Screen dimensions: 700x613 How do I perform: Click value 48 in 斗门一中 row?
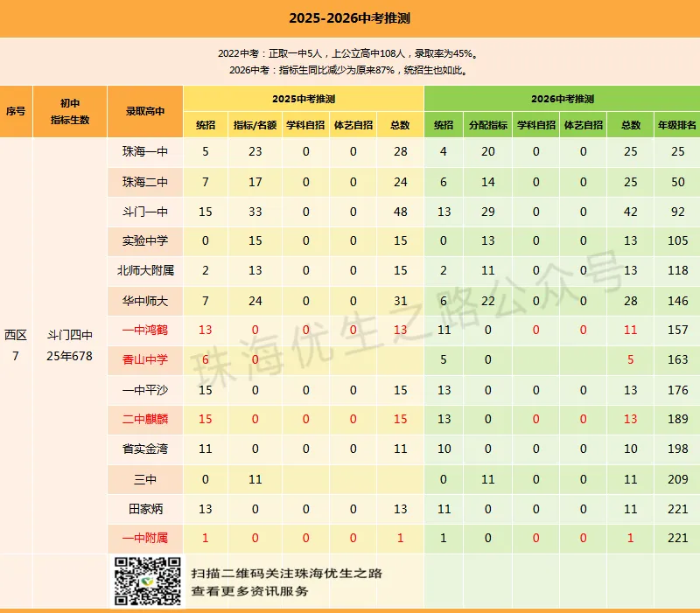click(400, 212)
